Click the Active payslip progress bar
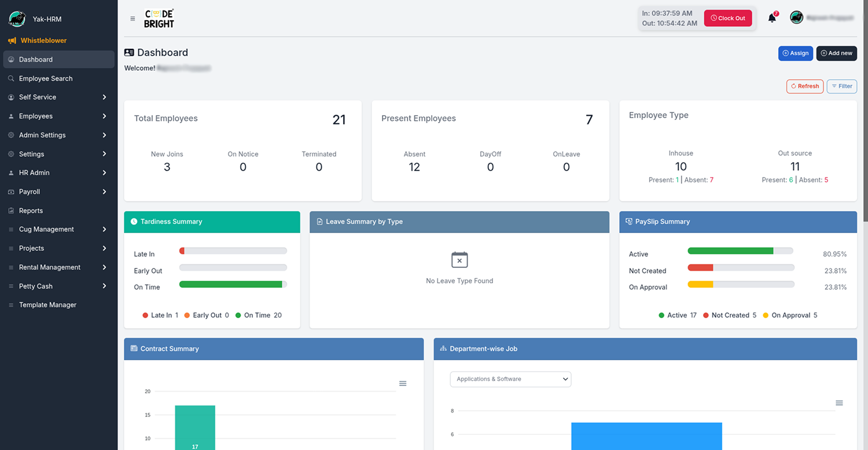Viewport: 868px width, 450px height. [x=740, y=251]
